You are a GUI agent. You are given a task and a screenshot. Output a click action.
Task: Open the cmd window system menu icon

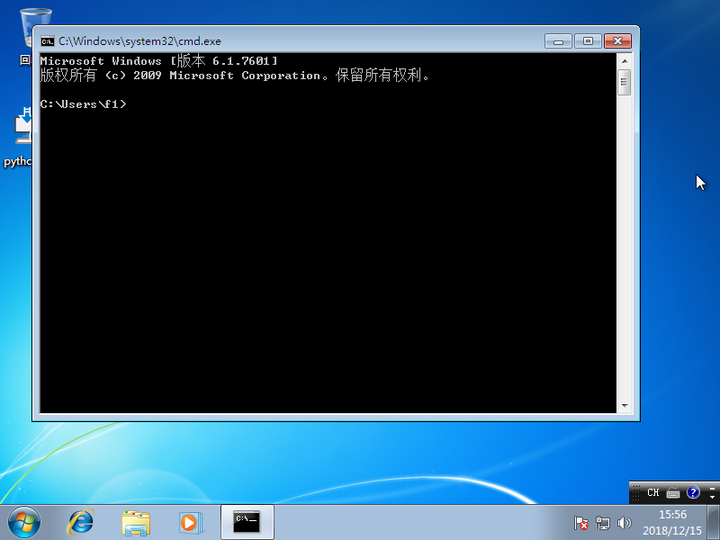[47, 41]
